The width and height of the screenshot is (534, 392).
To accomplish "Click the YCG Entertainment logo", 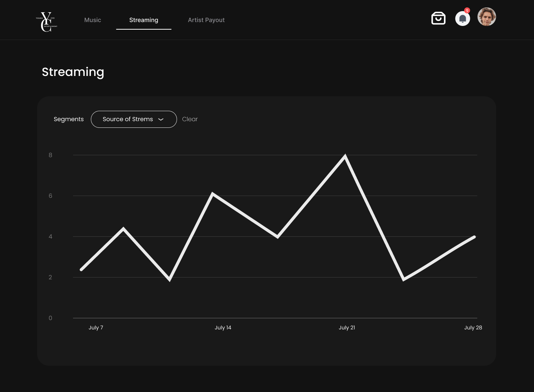I will tap(47, 22).
